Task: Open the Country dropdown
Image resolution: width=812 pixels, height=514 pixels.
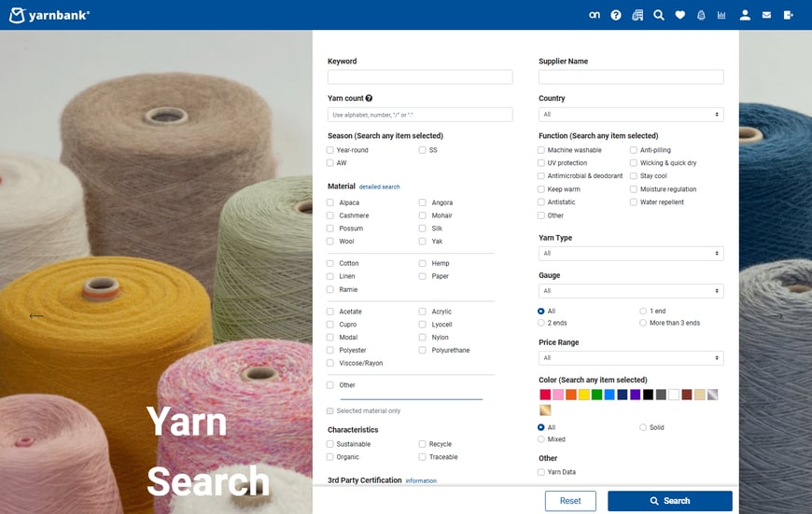Action: [631, 115]
